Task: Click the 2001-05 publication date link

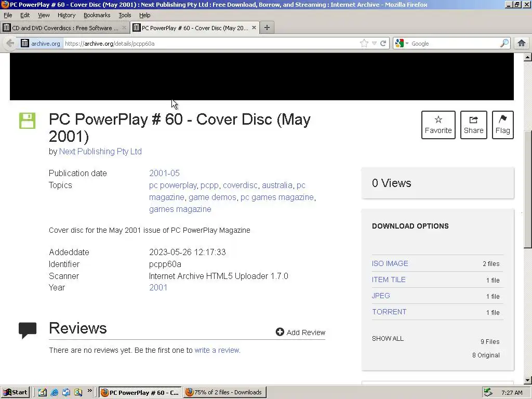Action: (x=164, y=173)
